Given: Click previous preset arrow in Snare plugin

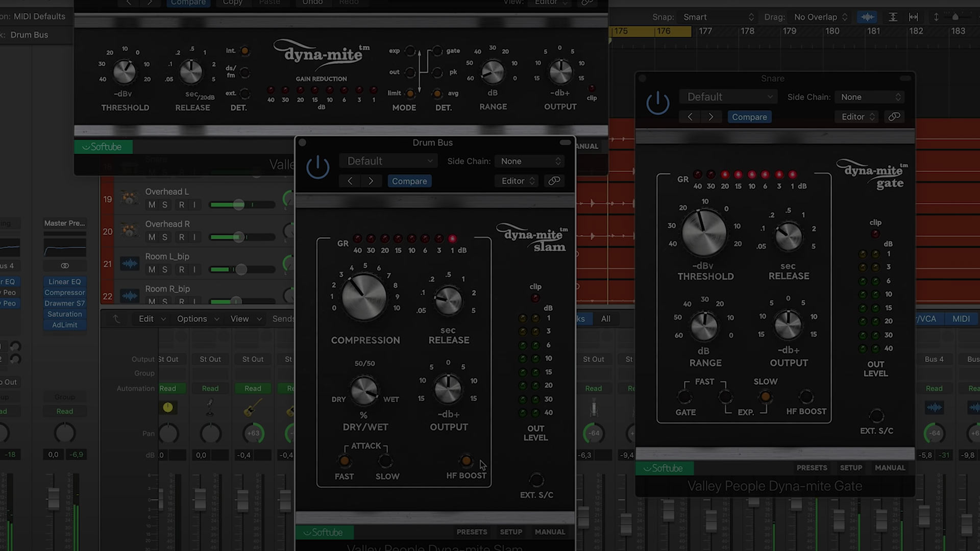Looking at the screenshot, I should (690, 117).
